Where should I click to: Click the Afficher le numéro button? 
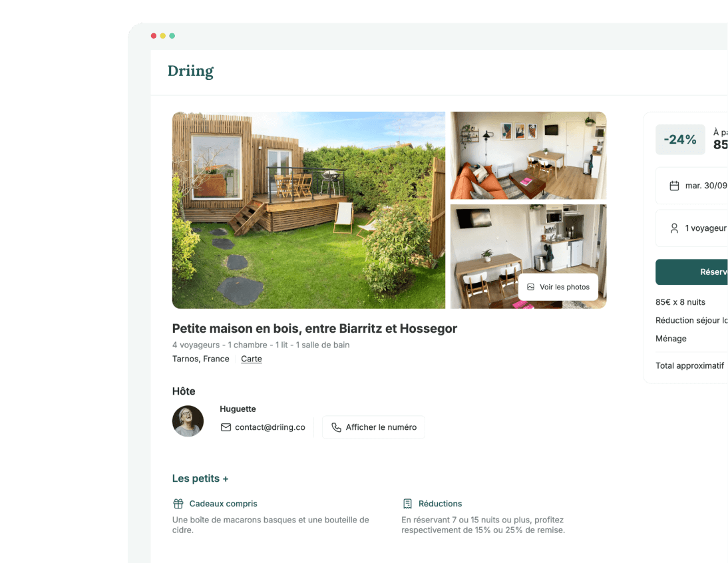[373, 427]
